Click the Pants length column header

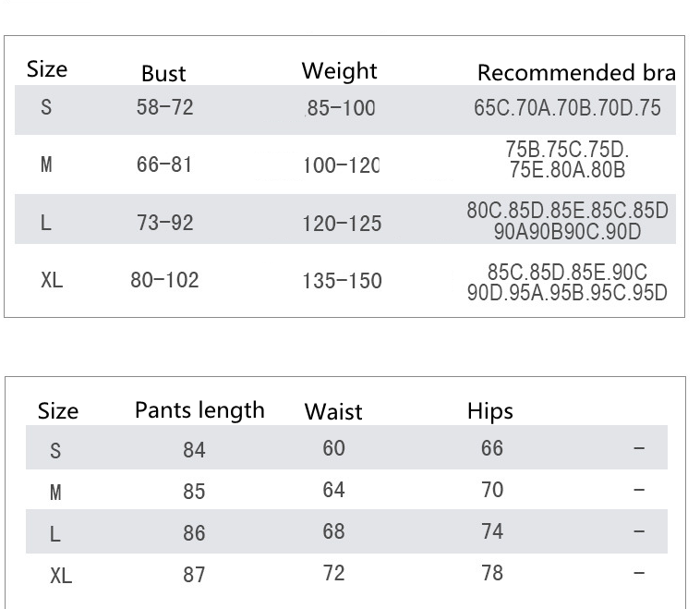coord(199,410)
